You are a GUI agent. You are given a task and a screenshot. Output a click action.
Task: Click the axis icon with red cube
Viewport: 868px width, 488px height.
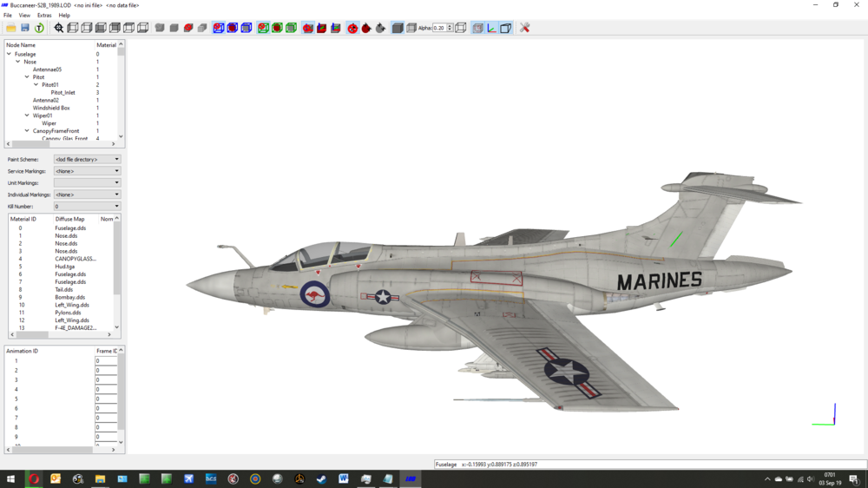[x=322, y=28]
